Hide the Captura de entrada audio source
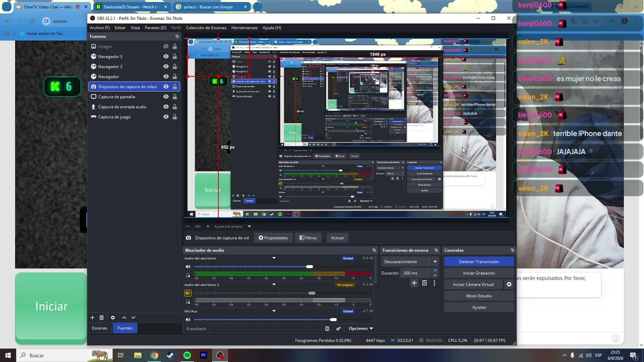644x362 pixels. click(166, 107)
